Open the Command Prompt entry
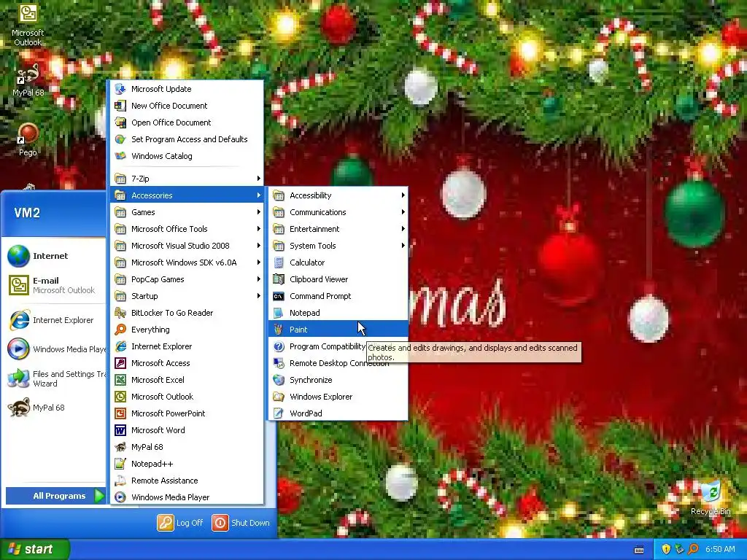 pyautogui.click(x=338, y=296)
